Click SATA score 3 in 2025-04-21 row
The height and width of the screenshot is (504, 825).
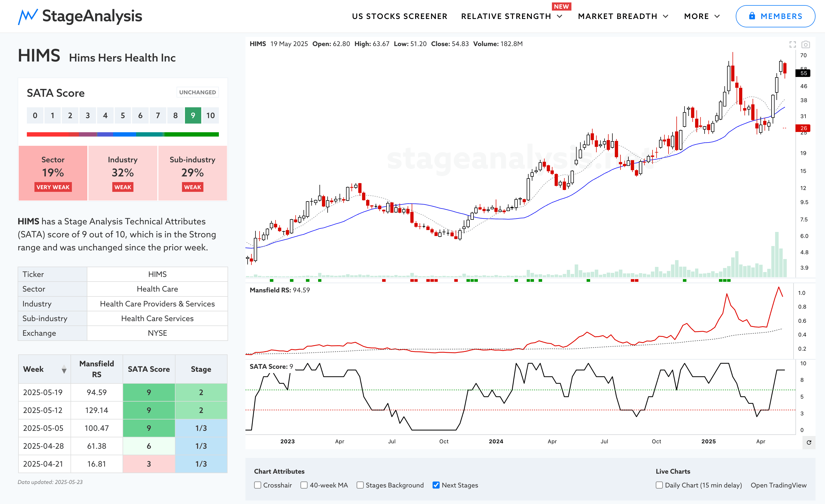tap(149, 464)
